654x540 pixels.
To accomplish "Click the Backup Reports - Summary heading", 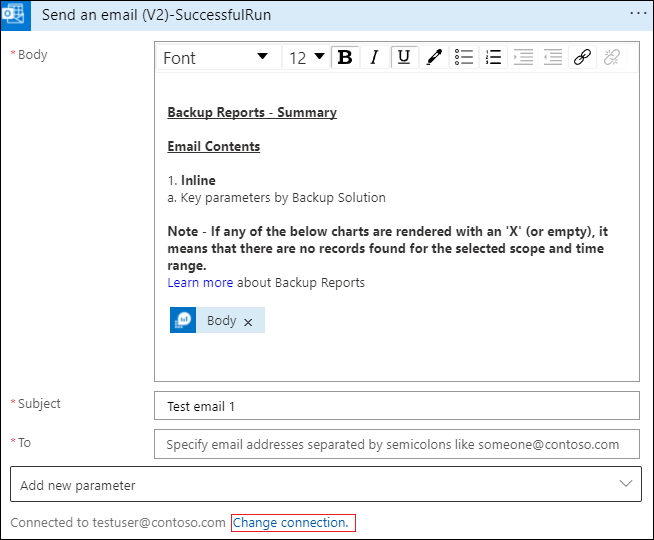I will [252, 113].
